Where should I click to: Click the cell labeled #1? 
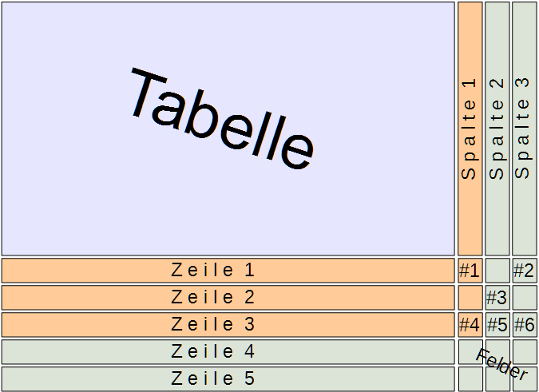point(470,271)
